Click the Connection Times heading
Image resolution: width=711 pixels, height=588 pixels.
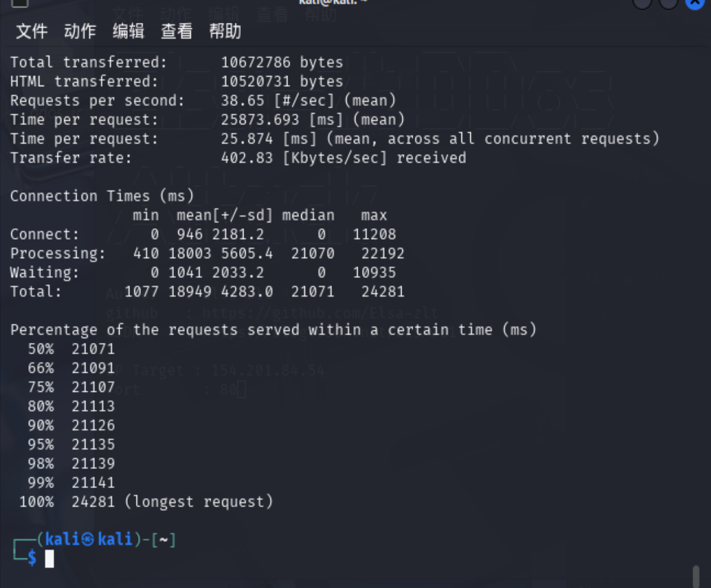102,196
